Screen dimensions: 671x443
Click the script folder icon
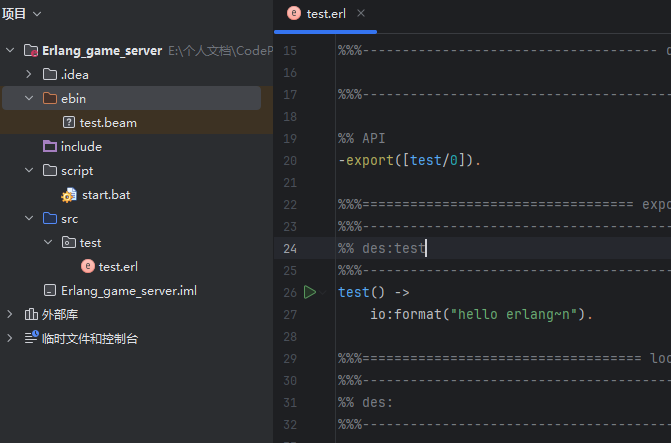50,170
